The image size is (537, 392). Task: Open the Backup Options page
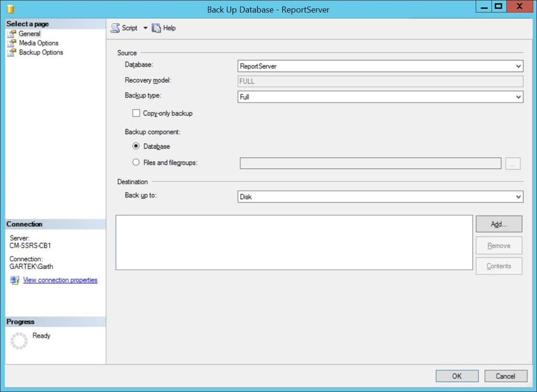[41, 52]
